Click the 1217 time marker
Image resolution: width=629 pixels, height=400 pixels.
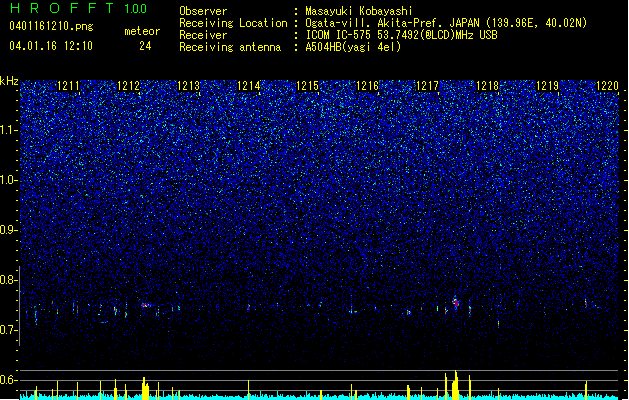(x=428, y=86)
